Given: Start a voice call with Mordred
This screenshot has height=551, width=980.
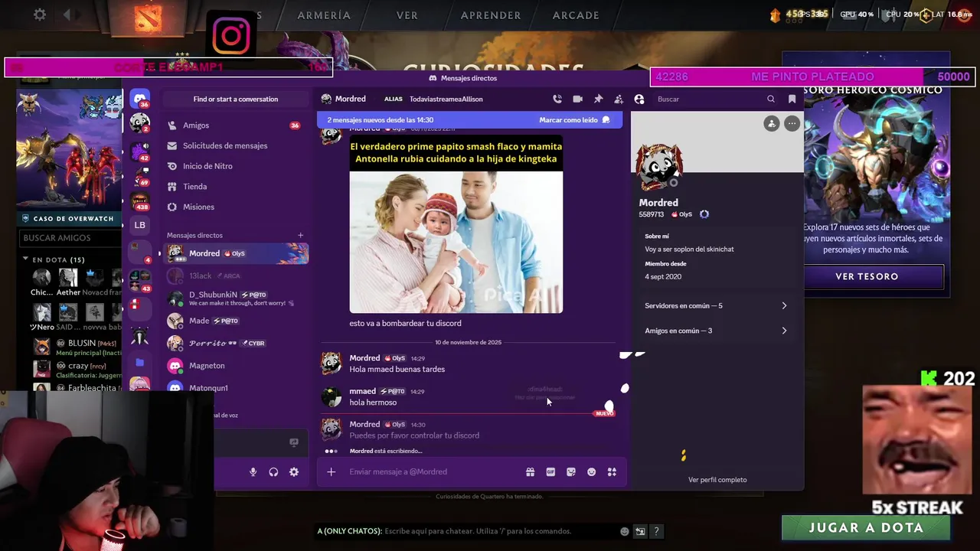Looking at the screenshot, I should click(x=557, y=99).
